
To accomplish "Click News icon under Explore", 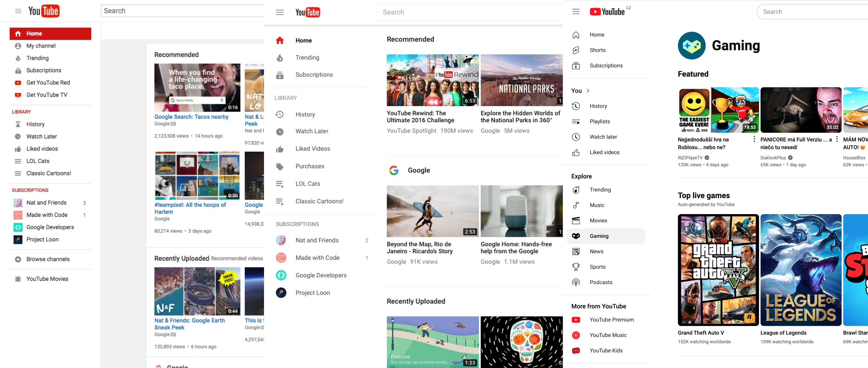I will coord(576,252).
